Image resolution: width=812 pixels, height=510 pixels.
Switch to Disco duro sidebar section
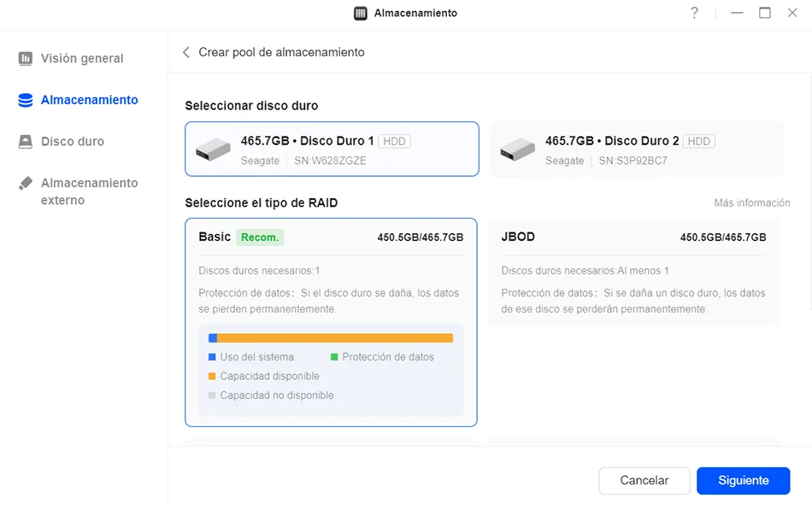click(x=73, y=141)
